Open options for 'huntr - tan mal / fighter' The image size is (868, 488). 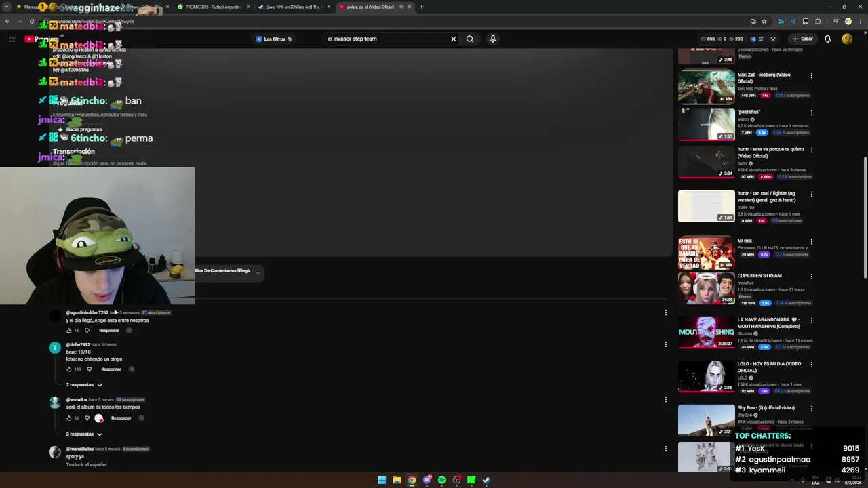(x=812, y=194)
